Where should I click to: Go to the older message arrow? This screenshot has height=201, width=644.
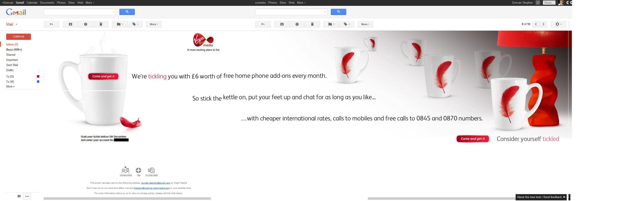543,24
